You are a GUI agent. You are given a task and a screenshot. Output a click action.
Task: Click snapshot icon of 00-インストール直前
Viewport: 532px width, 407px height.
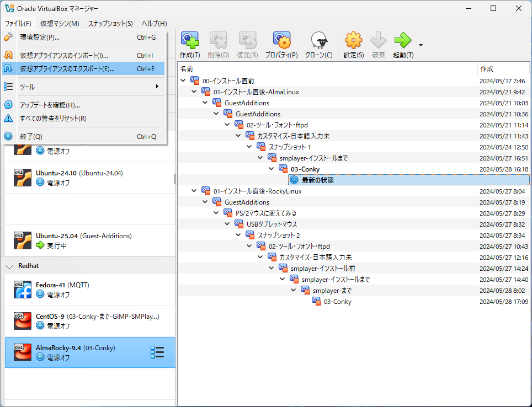pos(195,81)
